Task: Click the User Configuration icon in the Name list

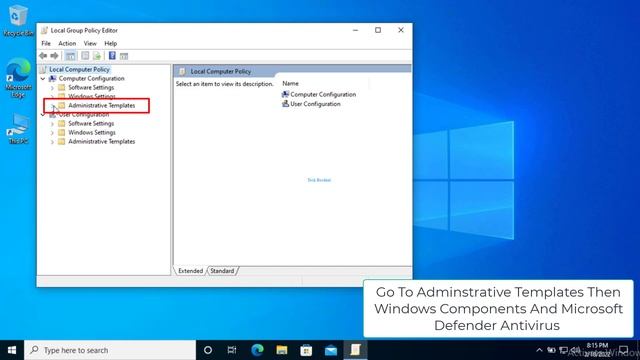Action: tap(285, 104)
